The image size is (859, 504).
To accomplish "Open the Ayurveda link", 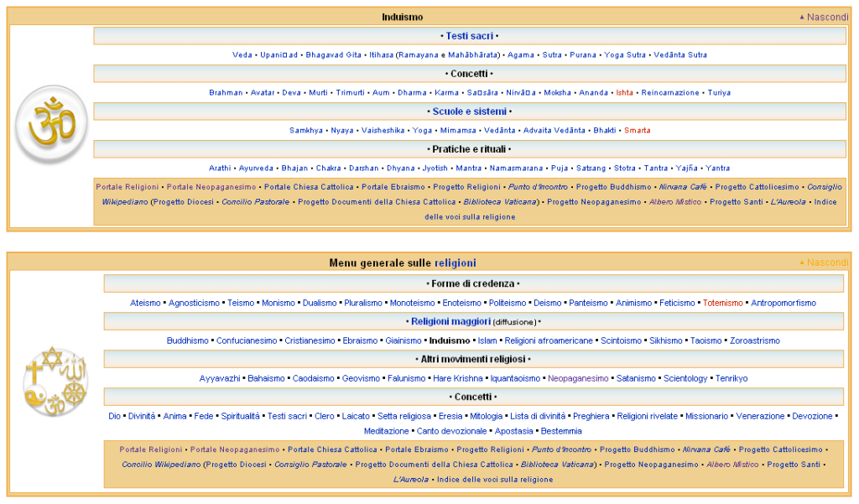I will 256,169.
